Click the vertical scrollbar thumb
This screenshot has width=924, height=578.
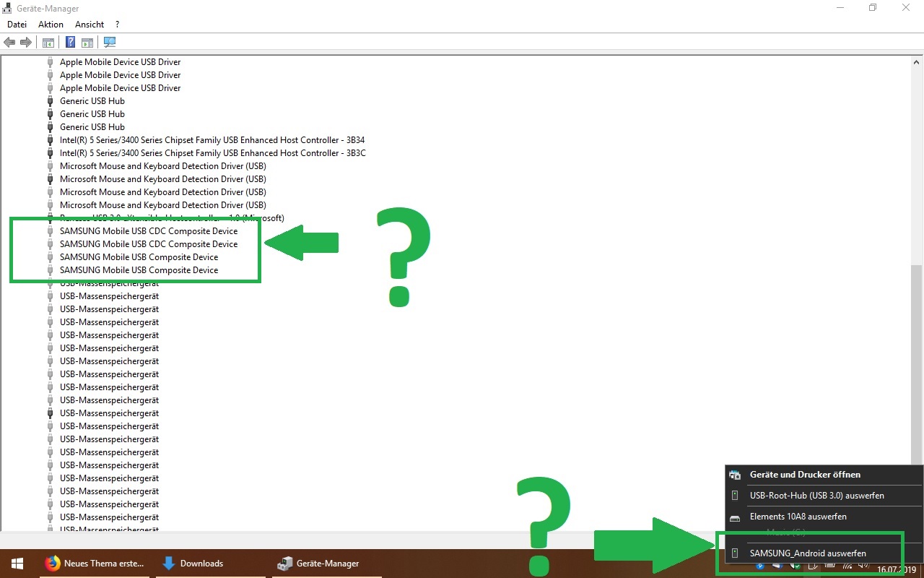[x=918, y=365]
